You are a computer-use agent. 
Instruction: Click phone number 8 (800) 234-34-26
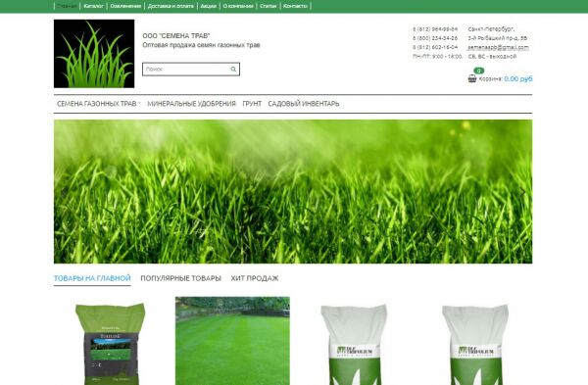[435, 38]
